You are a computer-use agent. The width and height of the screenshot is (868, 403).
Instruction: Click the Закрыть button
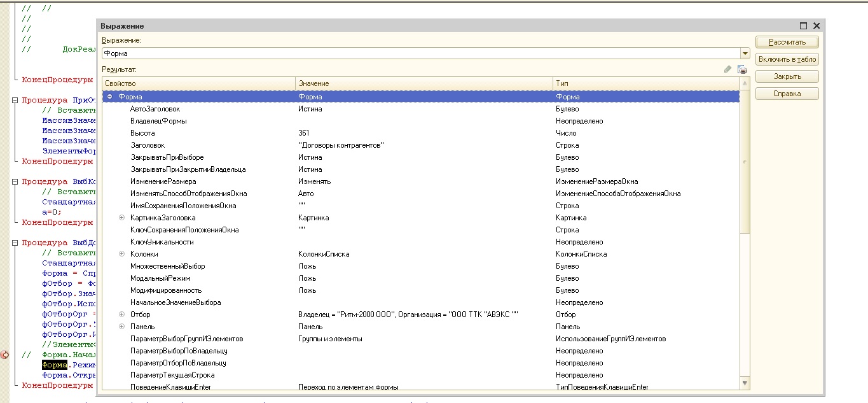(x=787, y=76)
